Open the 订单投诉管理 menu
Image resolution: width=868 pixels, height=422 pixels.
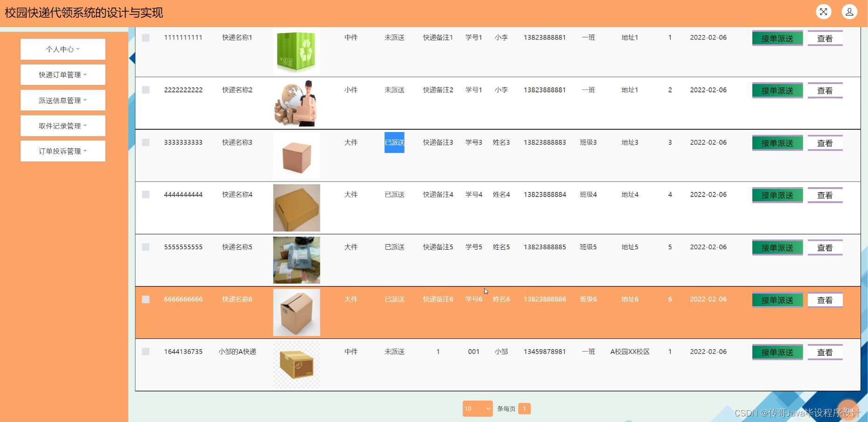(62, 151)
